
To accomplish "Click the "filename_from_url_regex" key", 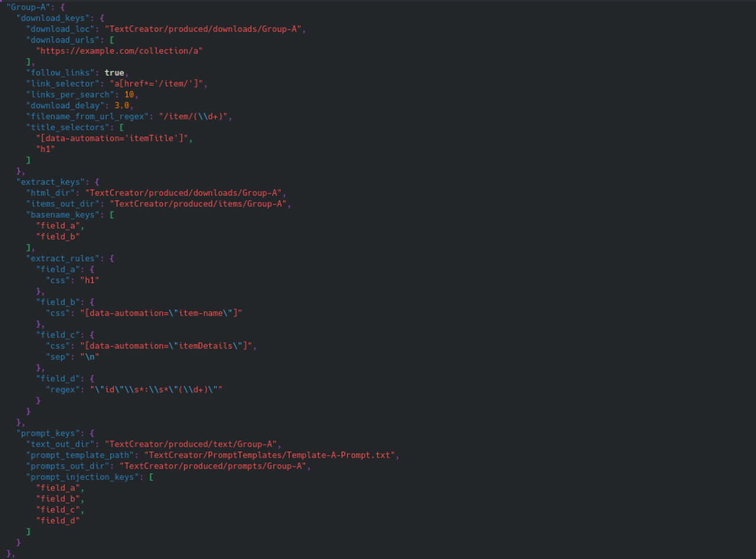I will coord(87,116).
